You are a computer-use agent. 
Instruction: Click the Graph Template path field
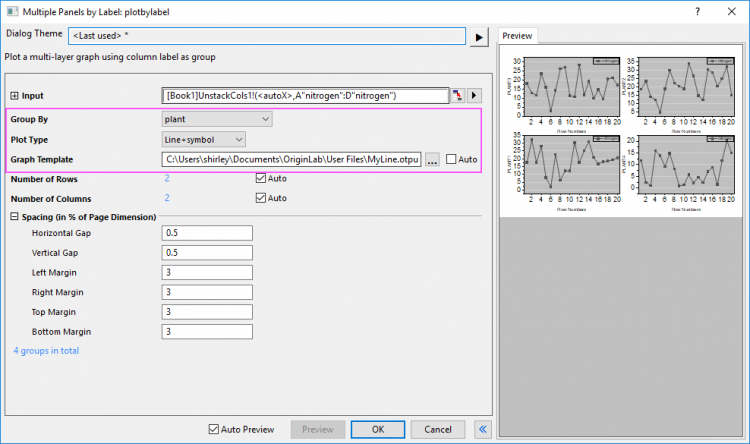click(291, 159)
